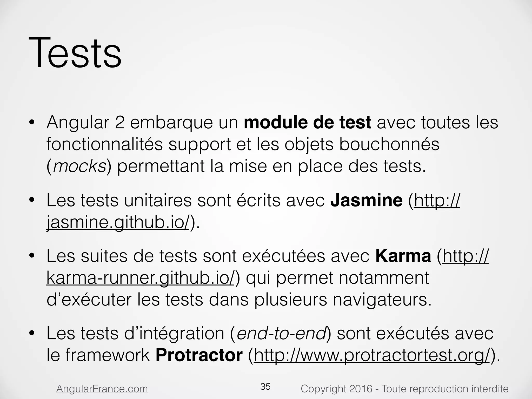Click the Copyright 2016 footer text
The image size is (532, 399).
pyautogui.click(x=404, y=389)
